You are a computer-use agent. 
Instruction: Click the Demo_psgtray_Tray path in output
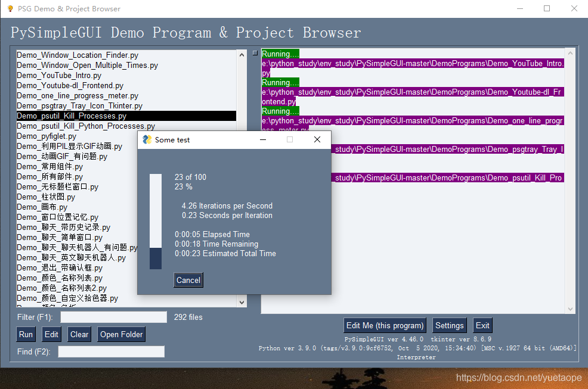pos(448,149)
